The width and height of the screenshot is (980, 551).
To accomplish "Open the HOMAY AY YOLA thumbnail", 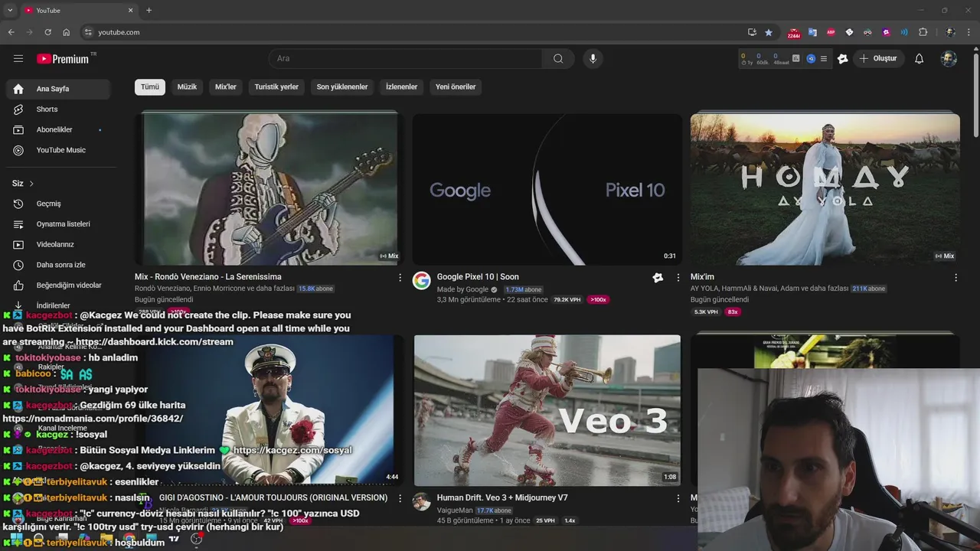I will click(825, 189).
